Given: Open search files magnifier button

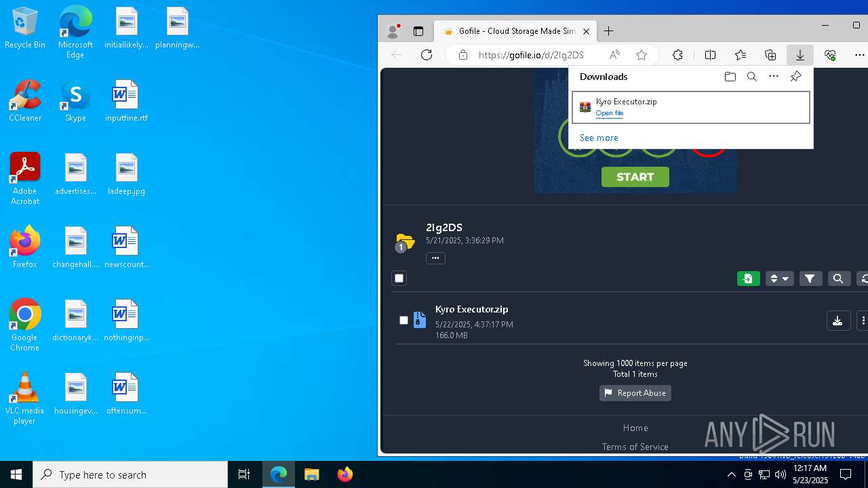Looking at the screenshot, I should 839,279.
